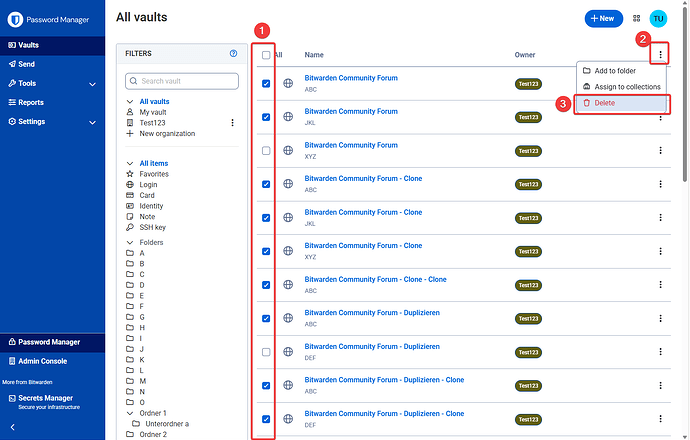This screenshot has height=440, width=690.
Task: Choose Assign to collections from menu
Action: (x=621, y=87)
